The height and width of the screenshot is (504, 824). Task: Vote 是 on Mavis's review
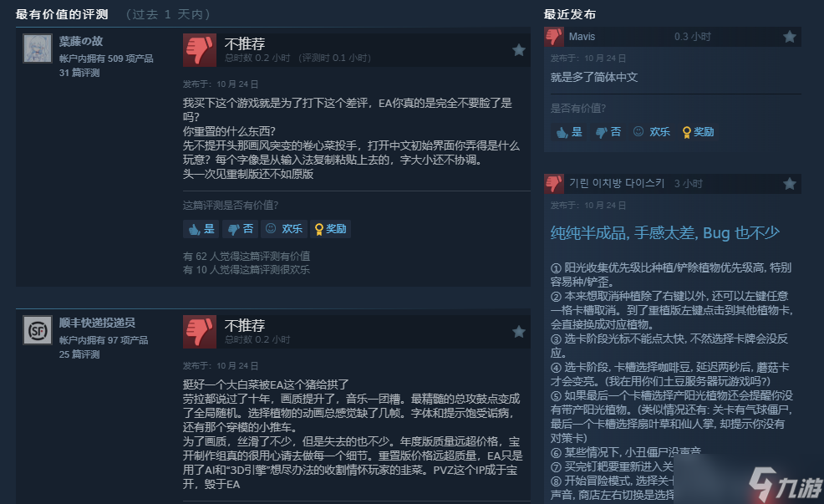pyautogui.click(x=569, y=132)
